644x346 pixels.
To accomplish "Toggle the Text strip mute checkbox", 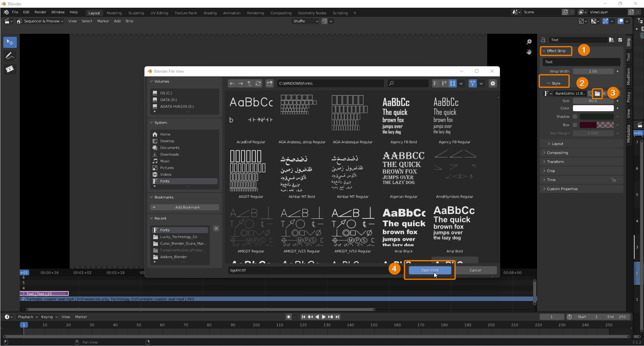I will click(620, 40).
